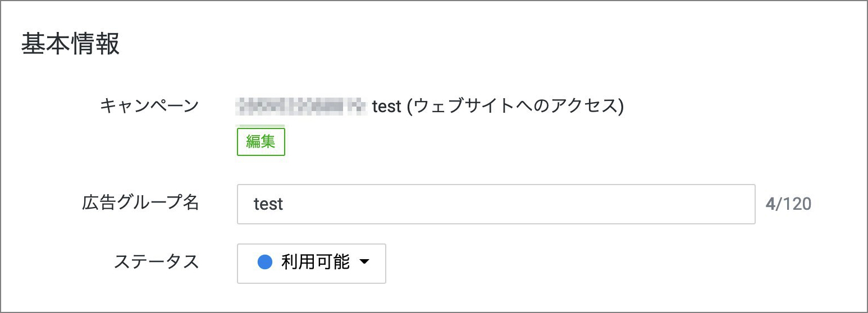
Task: Click the ステータス label
Action: point(156,262)
